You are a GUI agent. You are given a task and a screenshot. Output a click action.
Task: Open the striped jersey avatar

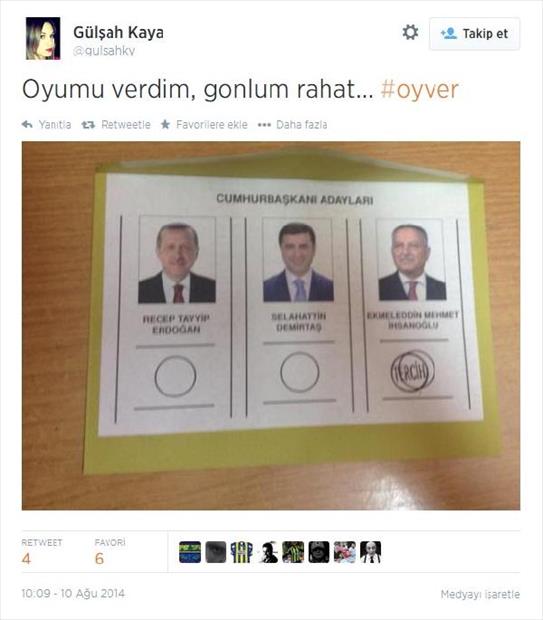coord(242,552)
